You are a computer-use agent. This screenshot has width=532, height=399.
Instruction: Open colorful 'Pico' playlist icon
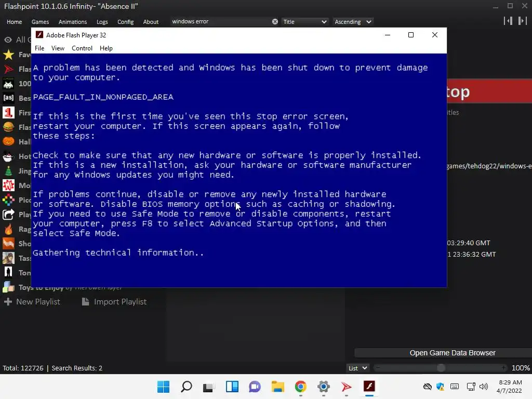pos(8,200)
